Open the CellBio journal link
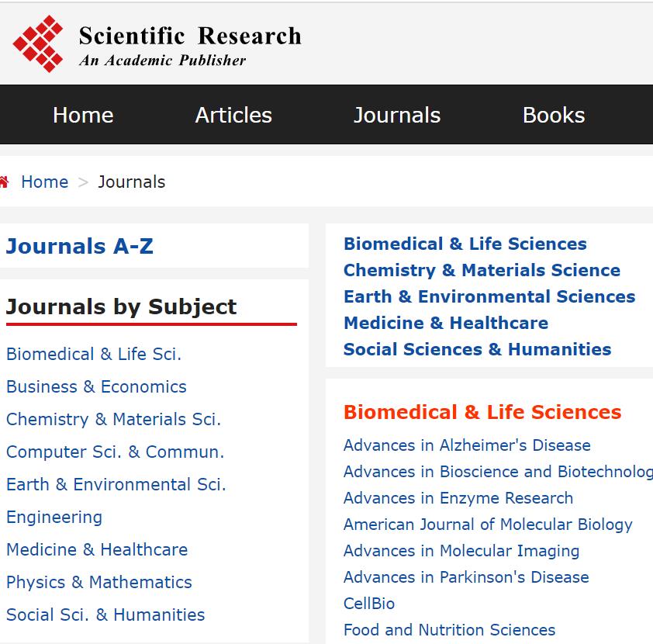This screenshot has height=644, width=653. coord(369,604)
